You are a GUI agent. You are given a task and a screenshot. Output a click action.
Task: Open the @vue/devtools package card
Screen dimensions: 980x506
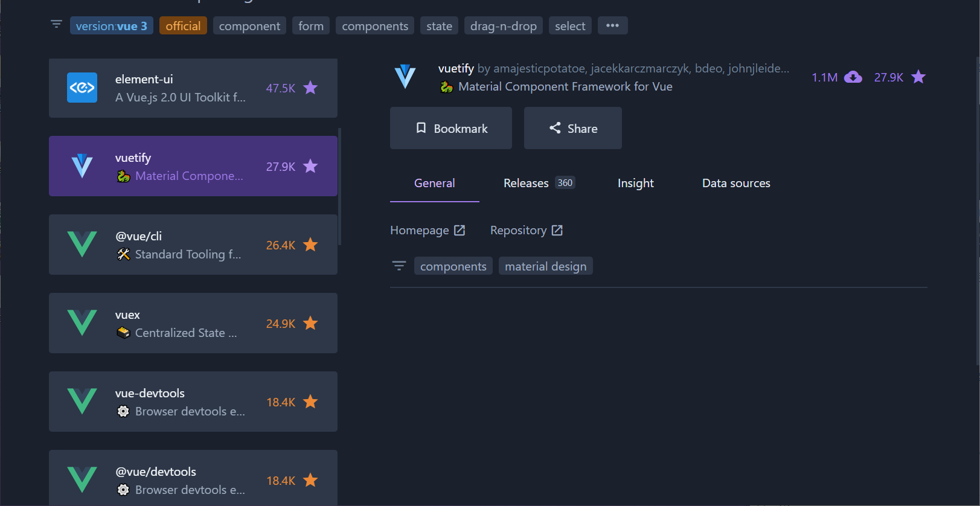[193, 478]
